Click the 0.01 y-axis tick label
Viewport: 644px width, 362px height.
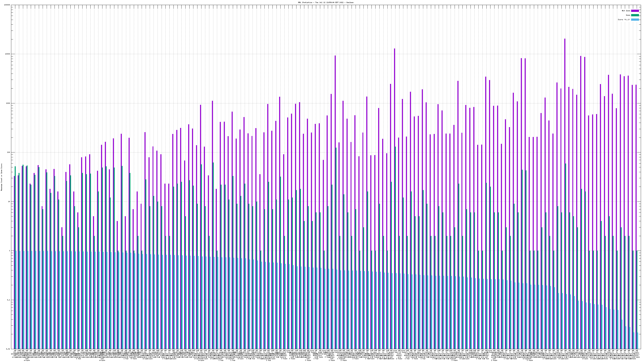[8, 349]
